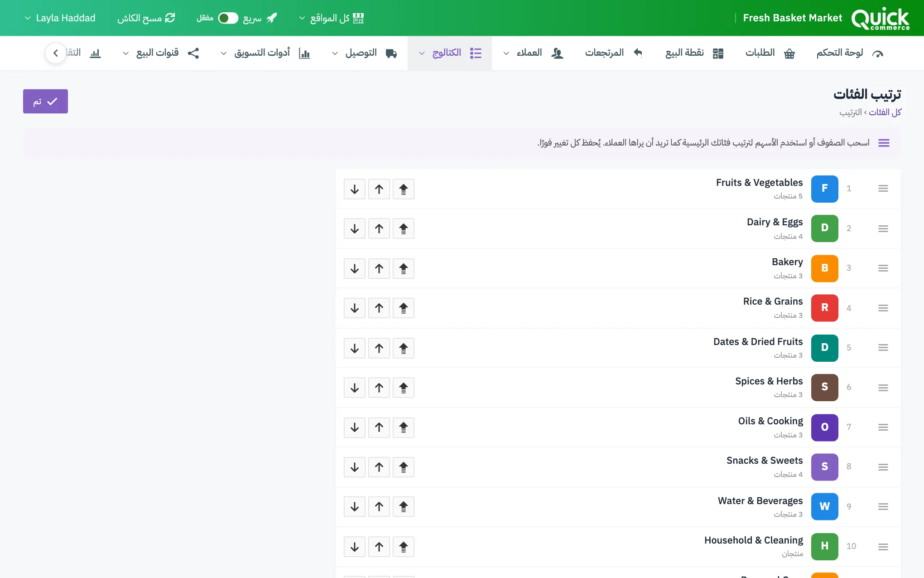Move Dairy & Eggs to the top
This screenshot has height=578, width=924.
[x=403, y=228]
